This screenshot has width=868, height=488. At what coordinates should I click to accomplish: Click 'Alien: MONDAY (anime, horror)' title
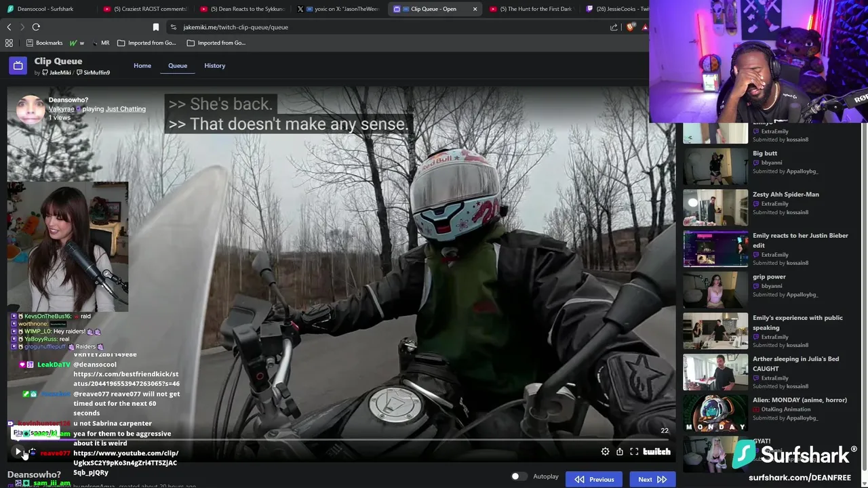point(800,400)
